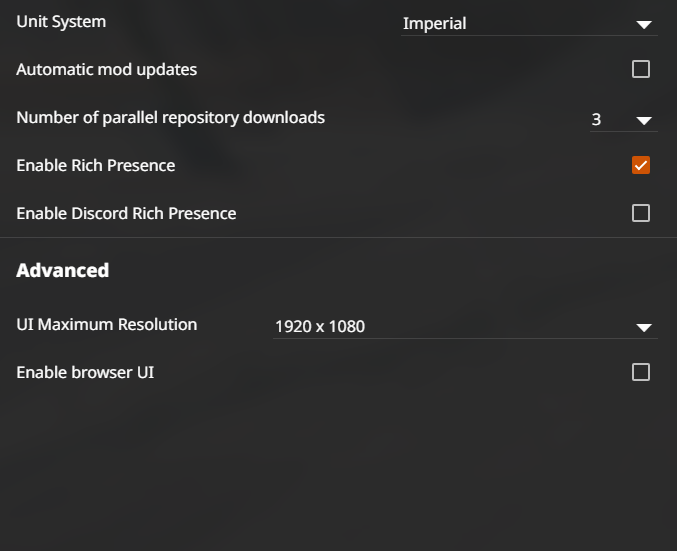The image size is (677, 551).
Task: Click the Enable browser UI label text
Action: [85, 372]
